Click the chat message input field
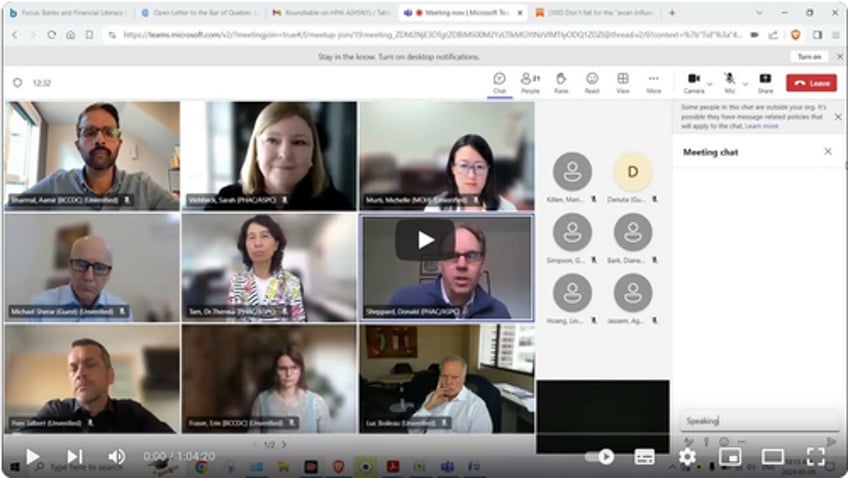 coord(759,421)
